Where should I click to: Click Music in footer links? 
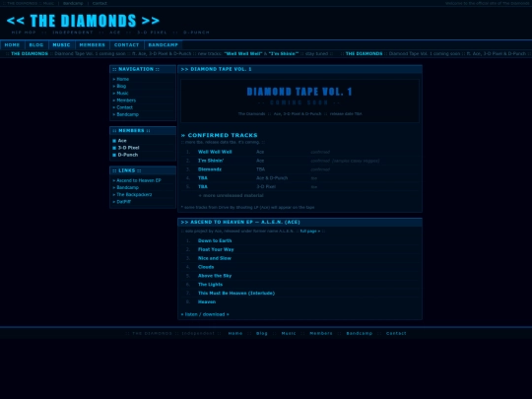click(x=289, y=334)
